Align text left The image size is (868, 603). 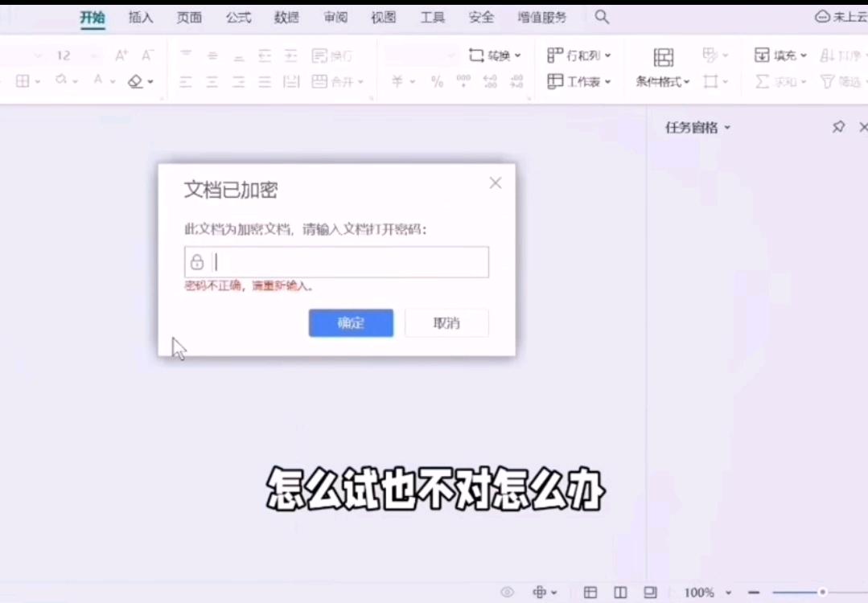coord(186,82)
